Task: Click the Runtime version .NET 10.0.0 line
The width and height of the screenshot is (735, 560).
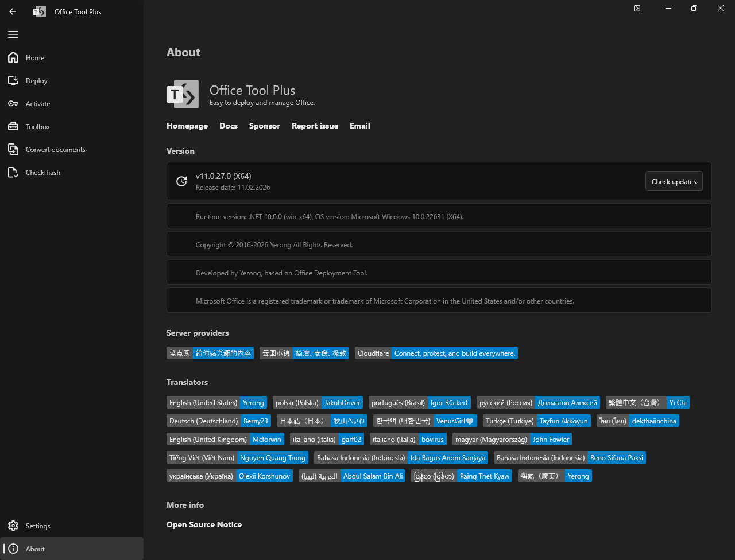Action: click(x=330, y=217)
